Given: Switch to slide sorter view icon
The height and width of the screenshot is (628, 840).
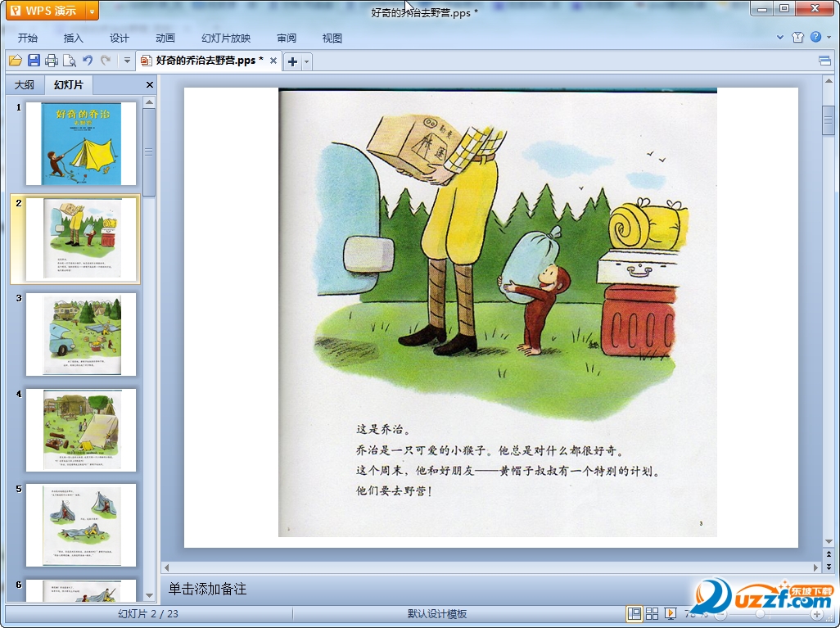Looking at the screenshot, I should (x=652, y=613).
